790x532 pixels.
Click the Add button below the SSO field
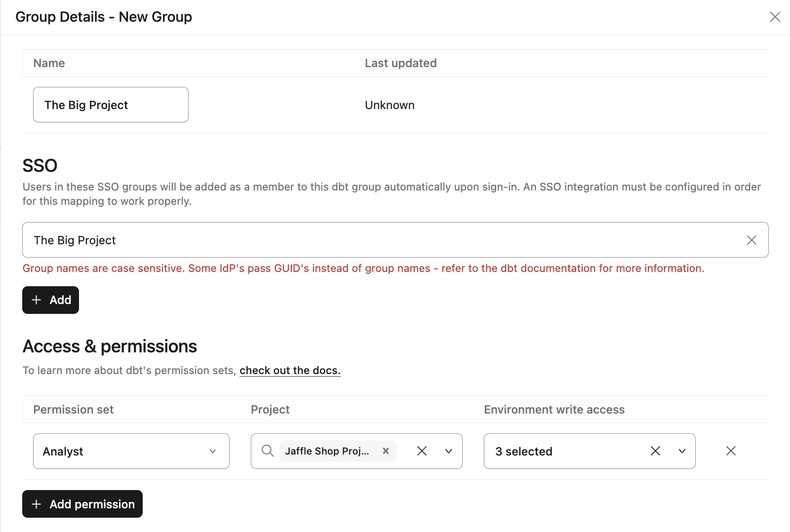[50, 300]
